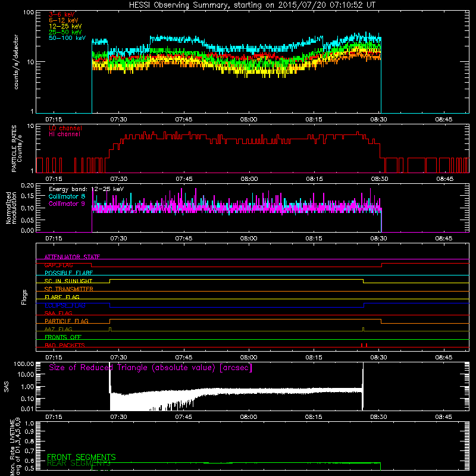Click the SAS axis label
This screenshot has height=476, width=476.
(7, 386)
